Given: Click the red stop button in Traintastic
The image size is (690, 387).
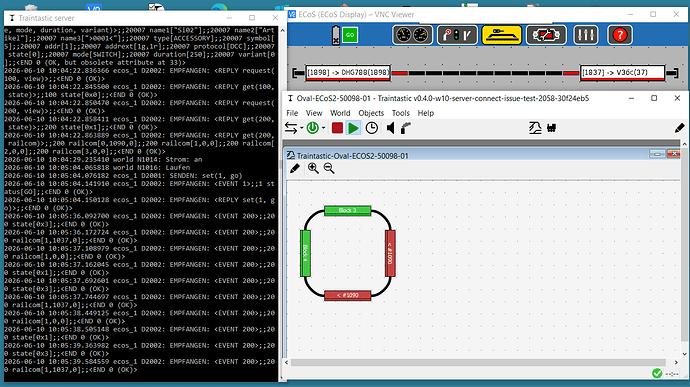Looking at the screenshot, I should (x=338, y=128).
